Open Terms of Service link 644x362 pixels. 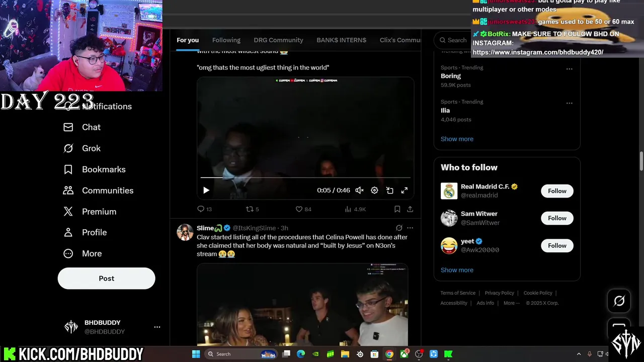point(458,293)
